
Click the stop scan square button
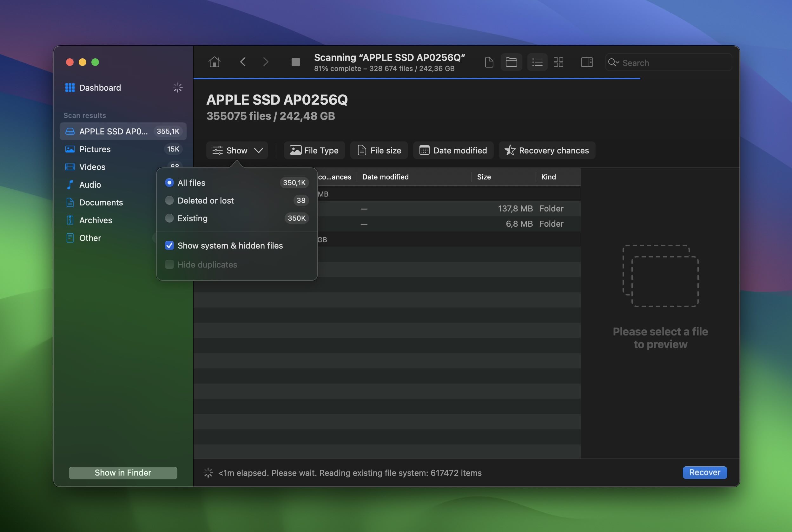click(296, 62)
